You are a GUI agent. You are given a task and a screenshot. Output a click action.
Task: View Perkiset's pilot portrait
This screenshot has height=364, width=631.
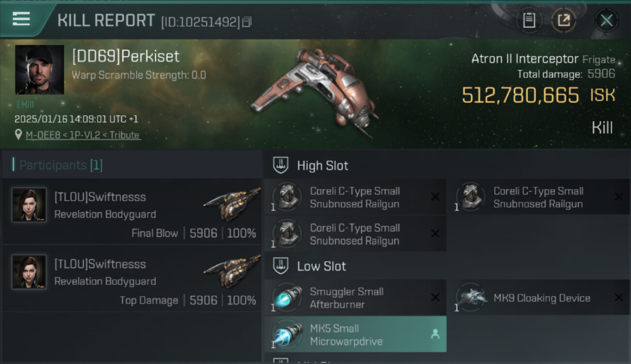click(40, 69)
